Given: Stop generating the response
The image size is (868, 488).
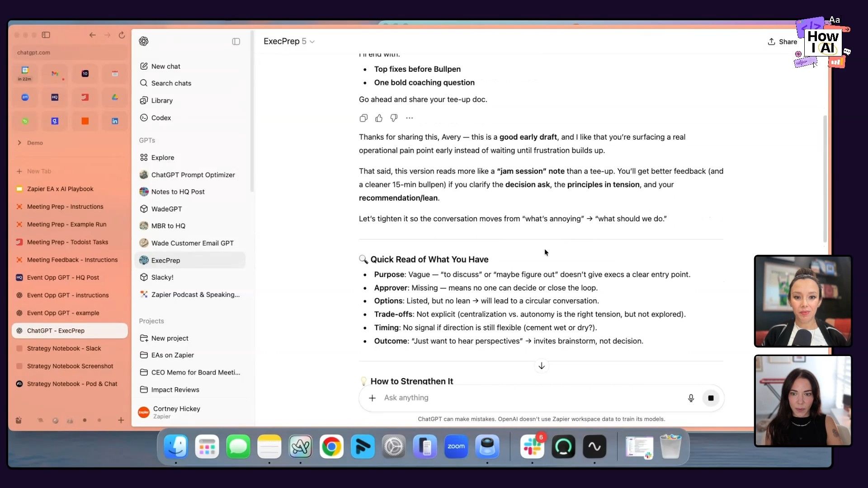Looking at the screenshot, I should point(711,398).
